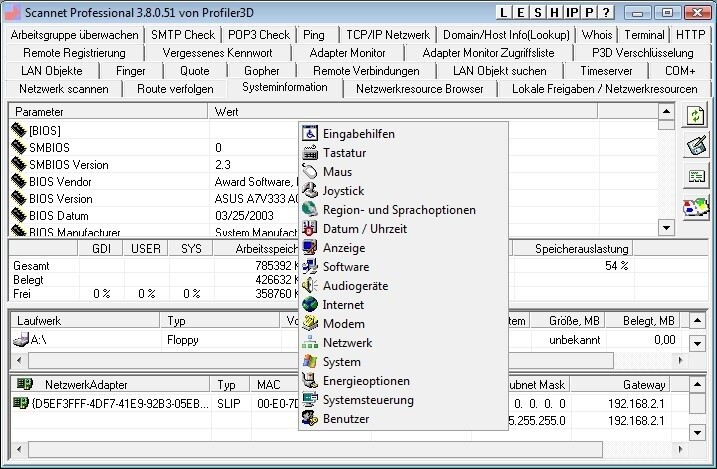Click the Tastatur keyboard icon

(x=310, y=153)
